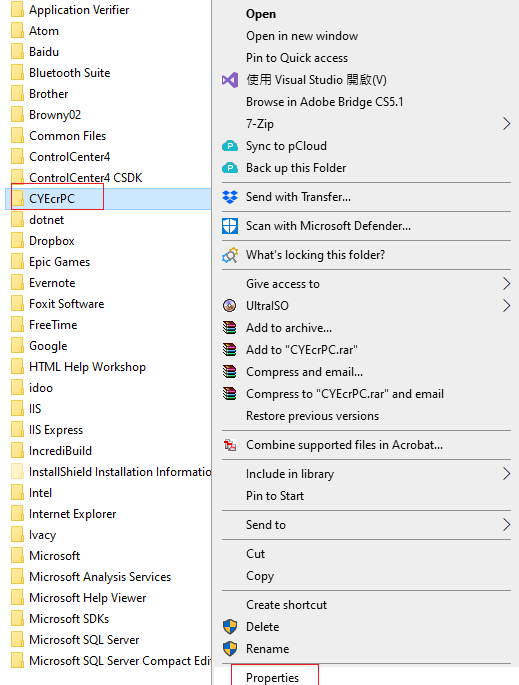Choose Send with Transfer
This screenshot has height=685, width=519.
pos(298,197)
